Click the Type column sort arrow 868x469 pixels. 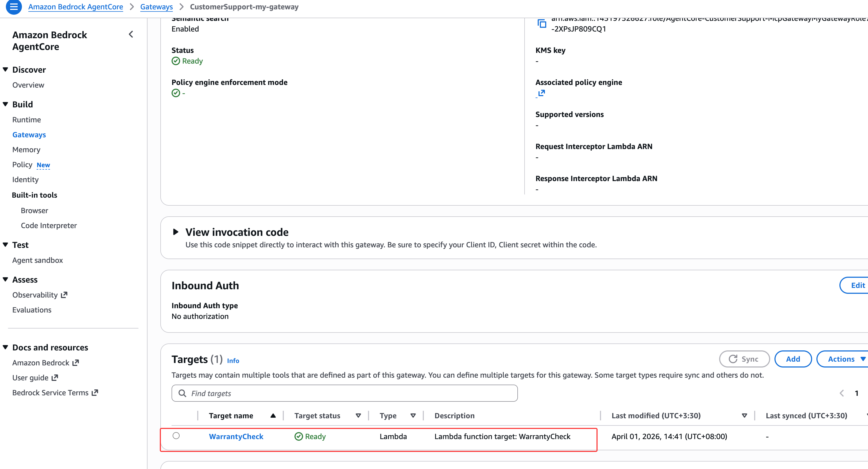[413, 416]
